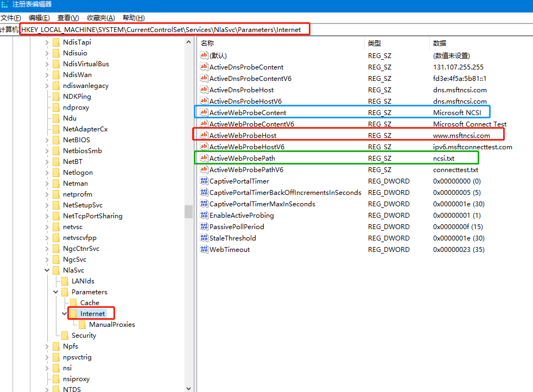
Task: Click the Microsoft Connect Test data value
Action: [469, 124]
